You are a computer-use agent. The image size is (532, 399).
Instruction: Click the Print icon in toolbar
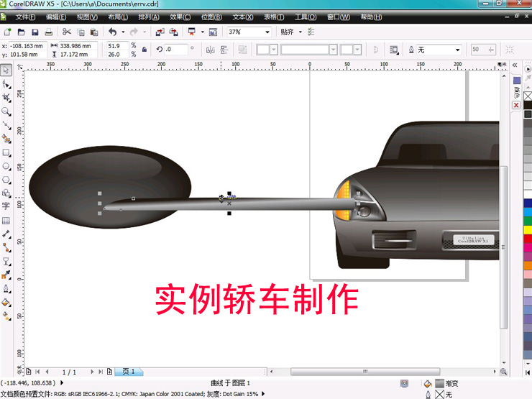click(48, 32)
